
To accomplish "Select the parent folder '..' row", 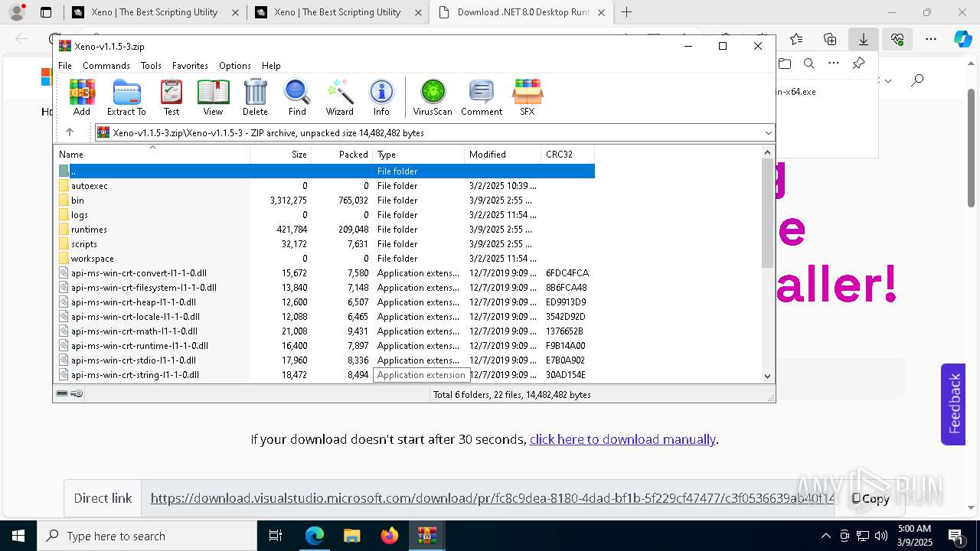I will point(326,171).
